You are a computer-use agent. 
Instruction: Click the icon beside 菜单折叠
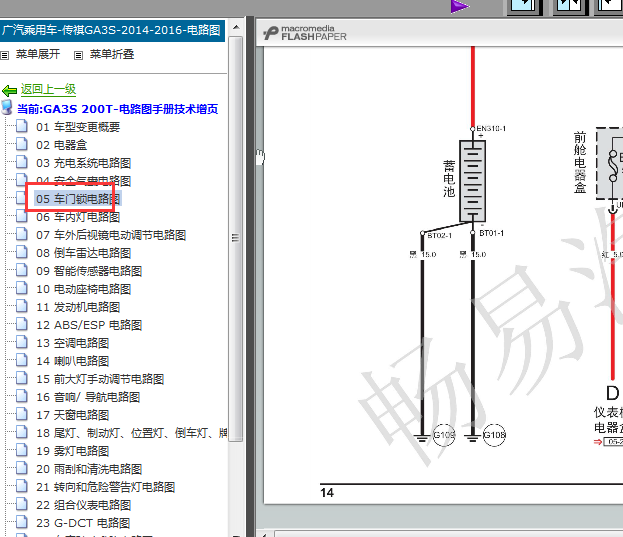coord(79,55)
